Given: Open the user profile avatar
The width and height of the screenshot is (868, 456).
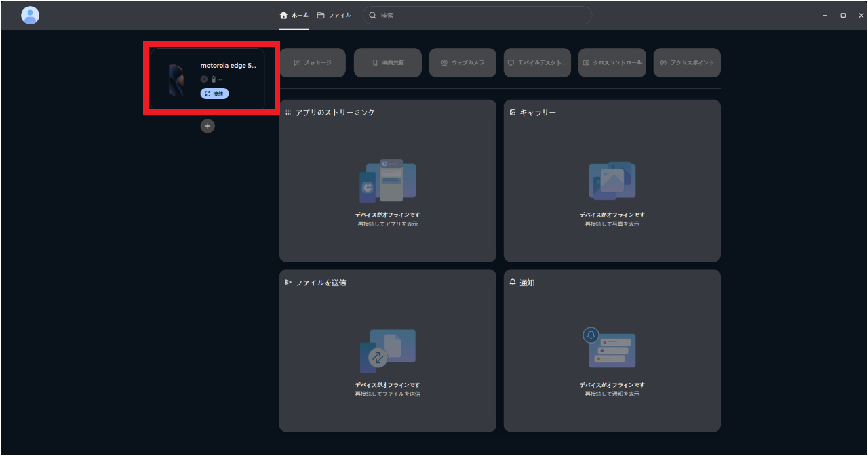Looking at the screenshot, I should point(30,15).
